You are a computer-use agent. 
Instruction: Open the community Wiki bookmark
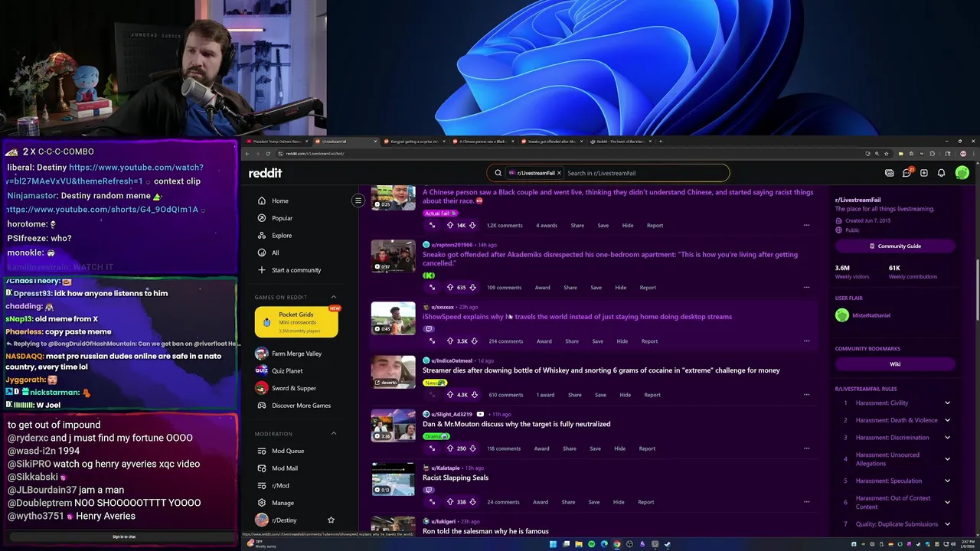pos(894,364)
